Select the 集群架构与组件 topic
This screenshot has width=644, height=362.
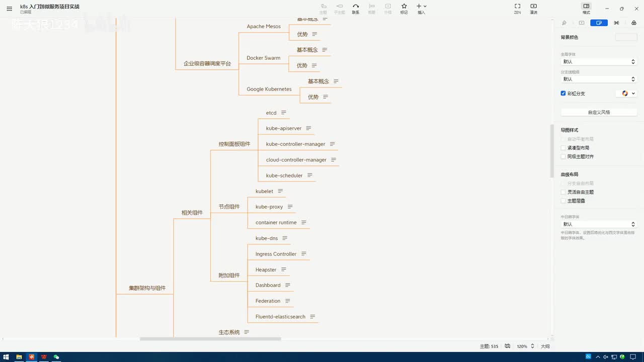(x=147, y=288)
